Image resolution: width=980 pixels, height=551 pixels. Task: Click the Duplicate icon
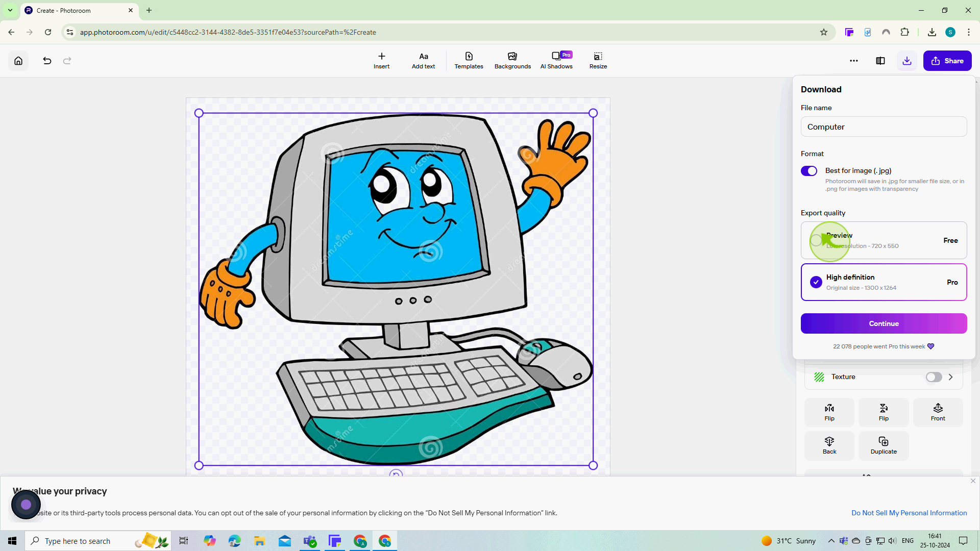click(884, 442)
